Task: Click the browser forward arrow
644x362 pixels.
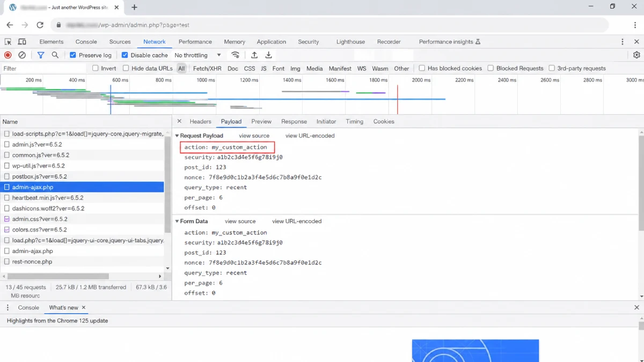Action: 25,25
